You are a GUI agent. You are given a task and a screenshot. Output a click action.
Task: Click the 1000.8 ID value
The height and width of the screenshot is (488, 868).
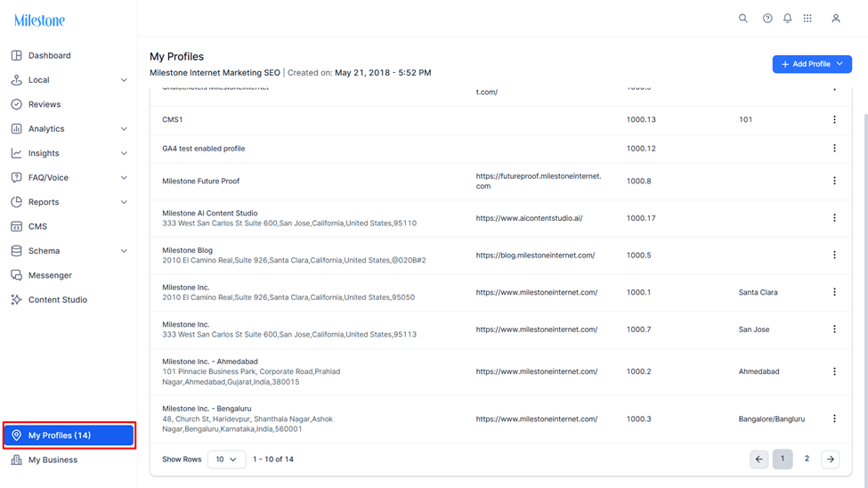tap(639, 181)
